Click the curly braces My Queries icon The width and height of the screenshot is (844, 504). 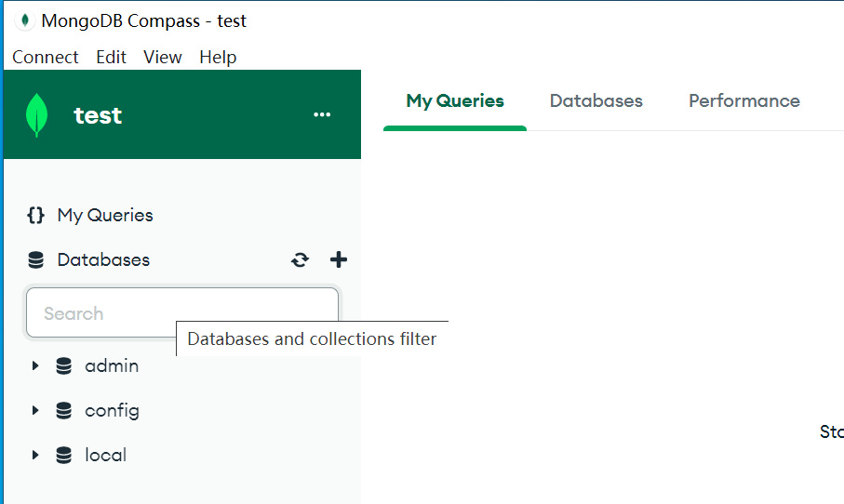35,215
